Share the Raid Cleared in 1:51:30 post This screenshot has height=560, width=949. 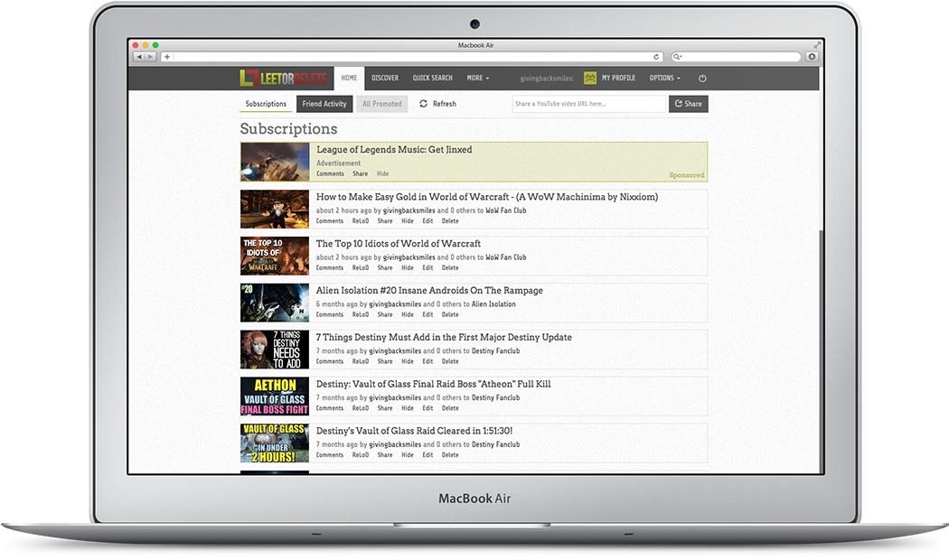point(385,454)
